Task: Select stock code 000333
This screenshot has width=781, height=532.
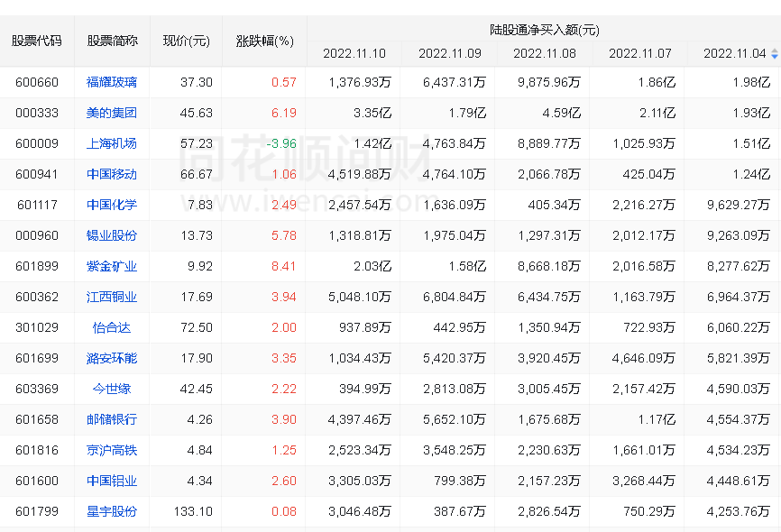Action: pyautogui.click(x=37, y=113)
